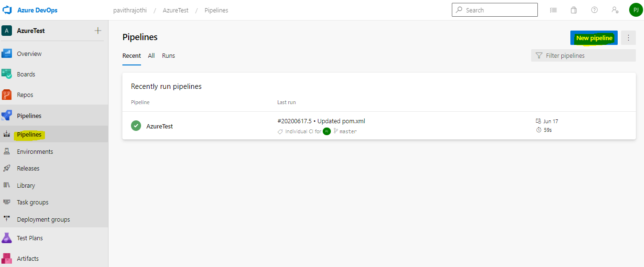Click the Azure DevOps title text
This screenshot has height=267, width=644.
37,10
